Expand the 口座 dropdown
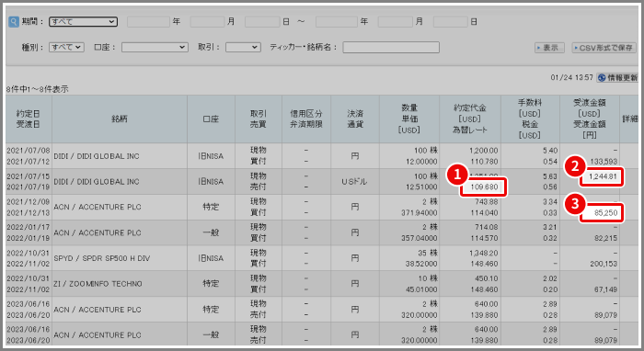644x351 pixels. point(155,47)
